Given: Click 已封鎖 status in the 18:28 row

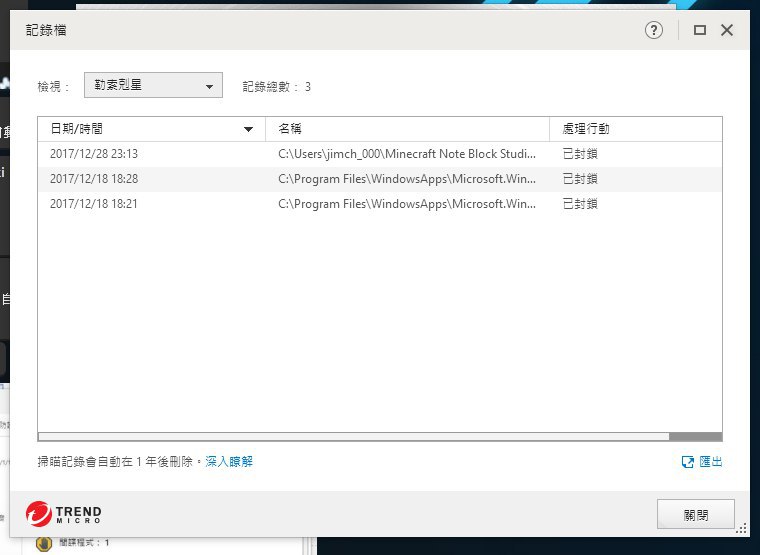Looking at the screenshot, I should 580,179.
